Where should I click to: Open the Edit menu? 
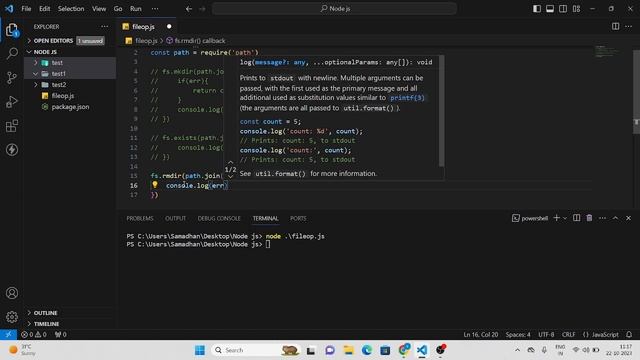pos(44,9)
